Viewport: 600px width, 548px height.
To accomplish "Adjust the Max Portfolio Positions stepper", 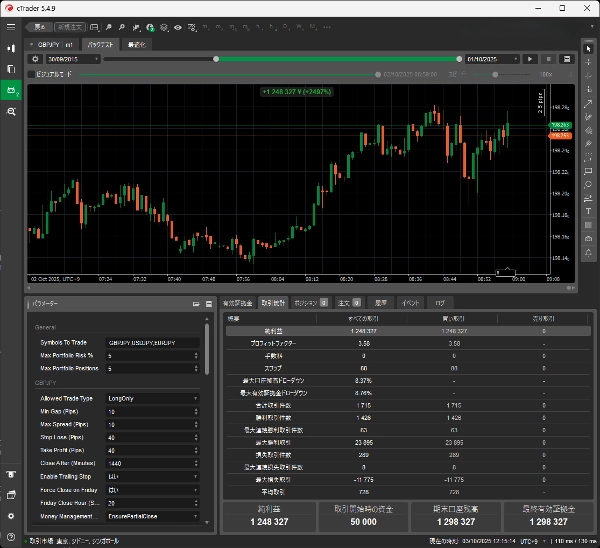I will (196, 368).
